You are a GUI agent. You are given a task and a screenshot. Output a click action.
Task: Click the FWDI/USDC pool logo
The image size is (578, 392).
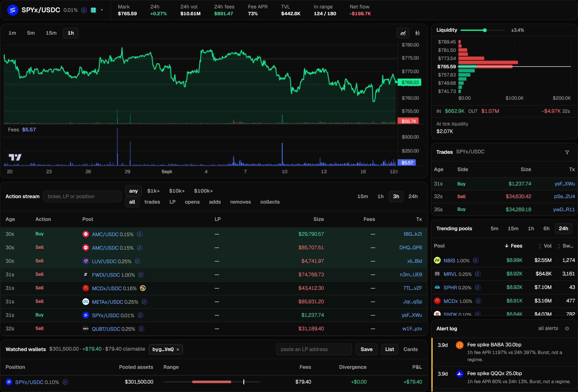pyautogui.click(x=86, y=274)
